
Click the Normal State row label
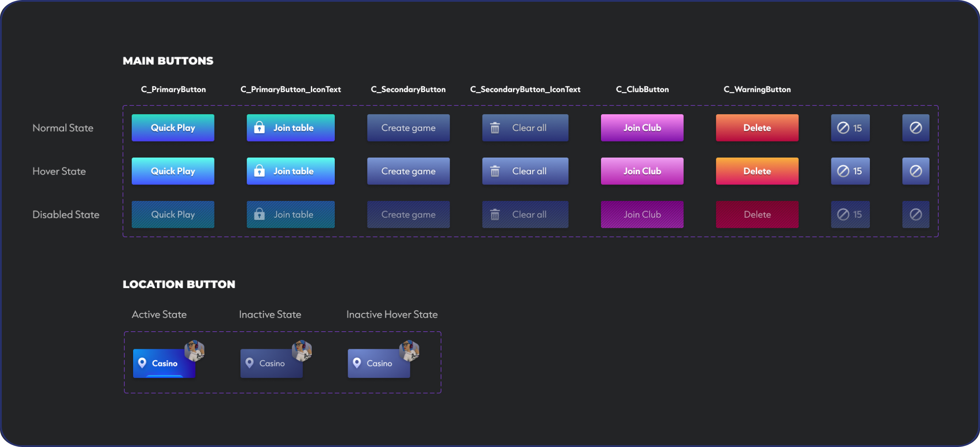pos(63,128)
